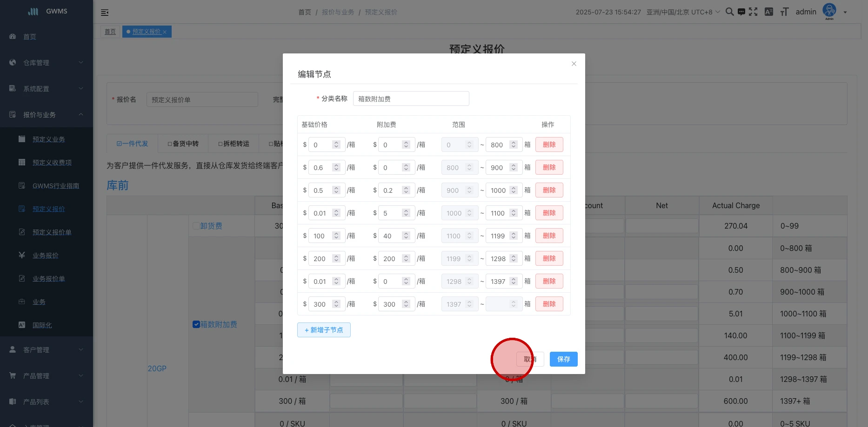Open the chat message icon in header
This screenshot has width=868, height=427.
click(x=741, y=12)
